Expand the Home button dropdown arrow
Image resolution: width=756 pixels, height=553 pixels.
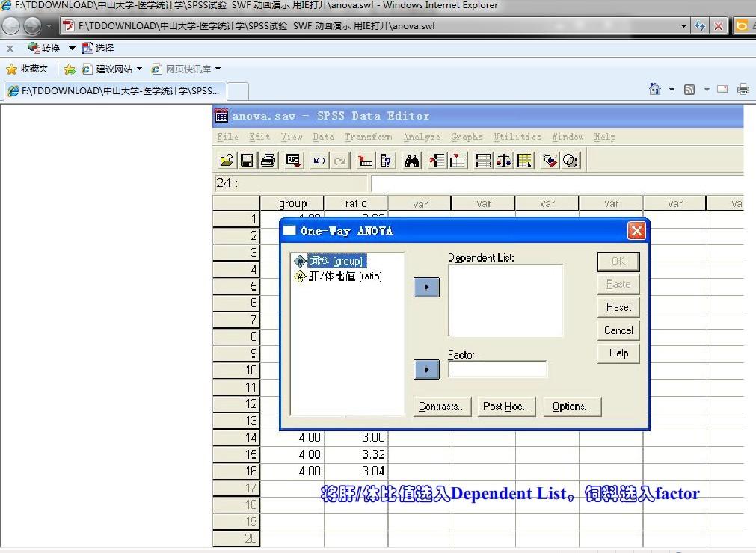coord(672,90)
